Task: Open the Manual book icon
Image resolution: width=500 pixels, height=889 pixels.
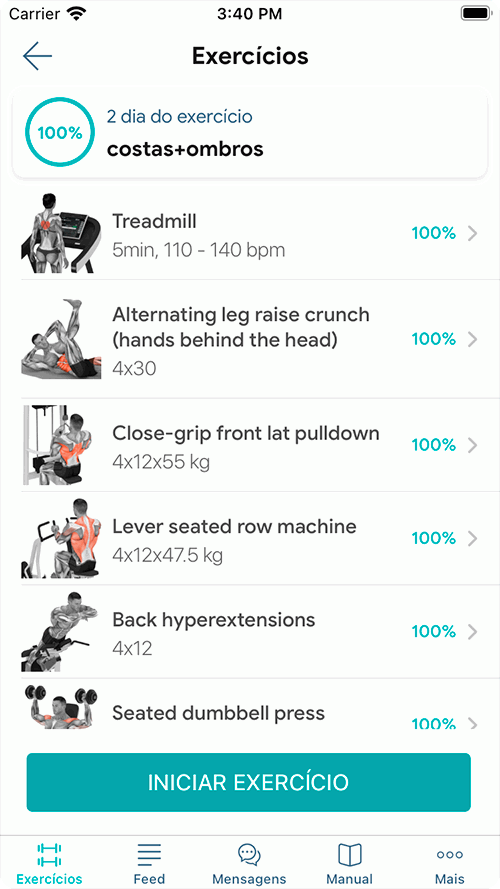Action: point(349,854)
